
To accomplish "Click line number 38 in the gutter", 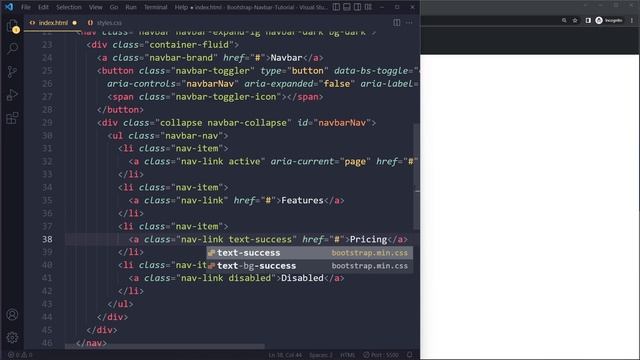I will [x=47, y=239].
